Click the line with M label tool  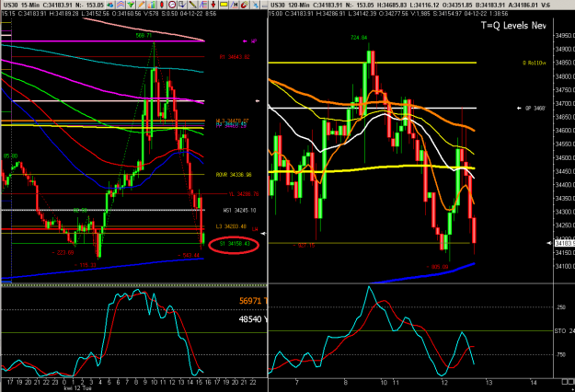234,5
